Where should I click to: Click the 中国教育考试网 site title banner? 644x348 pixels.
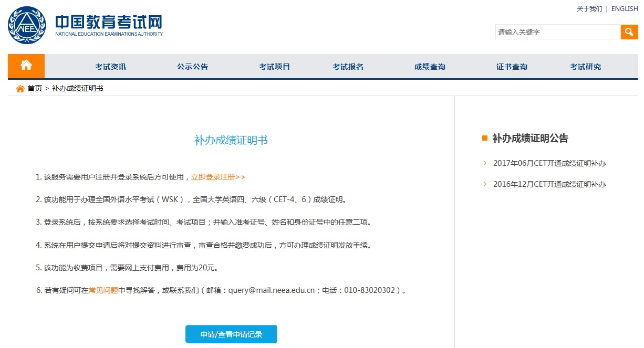click(x=109, y=26)
